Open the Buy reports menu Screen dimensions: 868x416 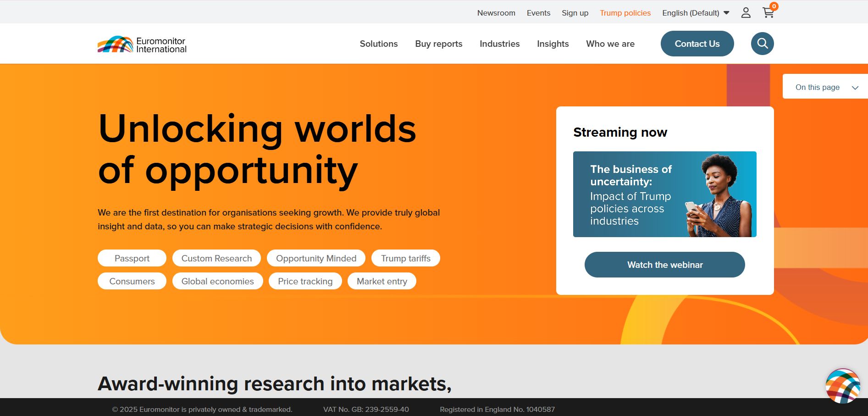tap(438, 44)
